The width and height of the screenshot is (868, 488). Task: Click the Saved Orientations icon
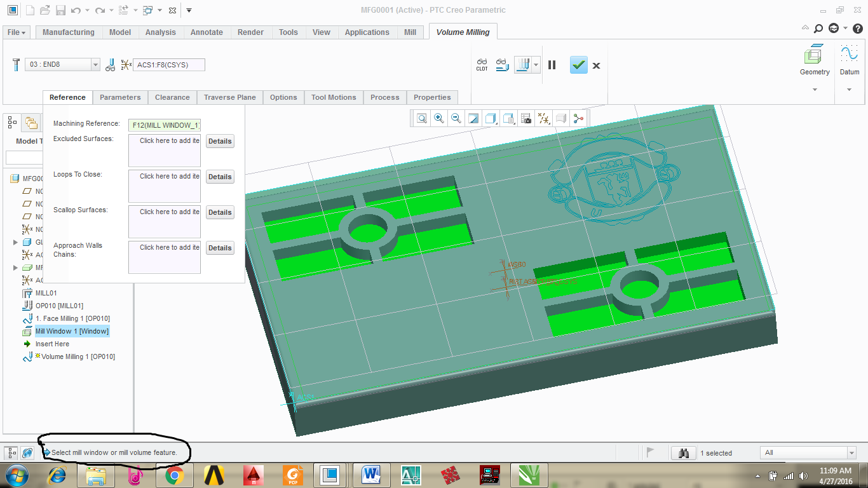point(508,118)
